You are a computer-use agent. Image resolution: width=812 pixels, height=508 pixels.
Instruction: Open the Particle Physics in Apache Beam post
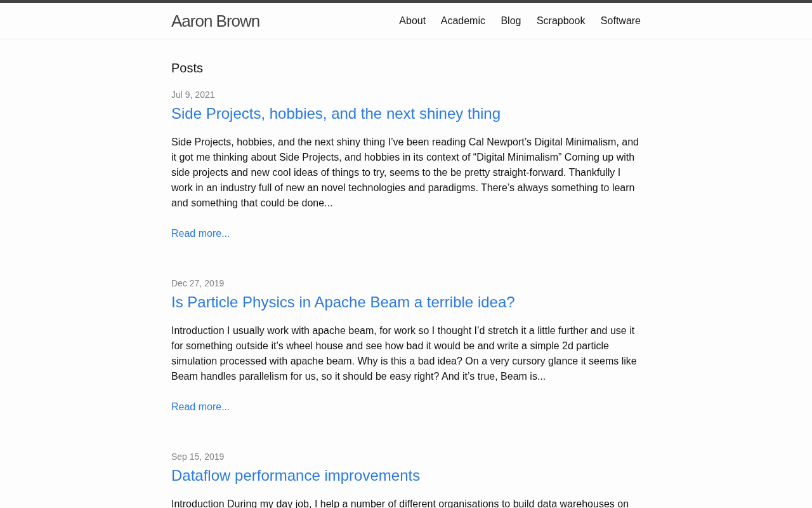(x=343, y=302)
